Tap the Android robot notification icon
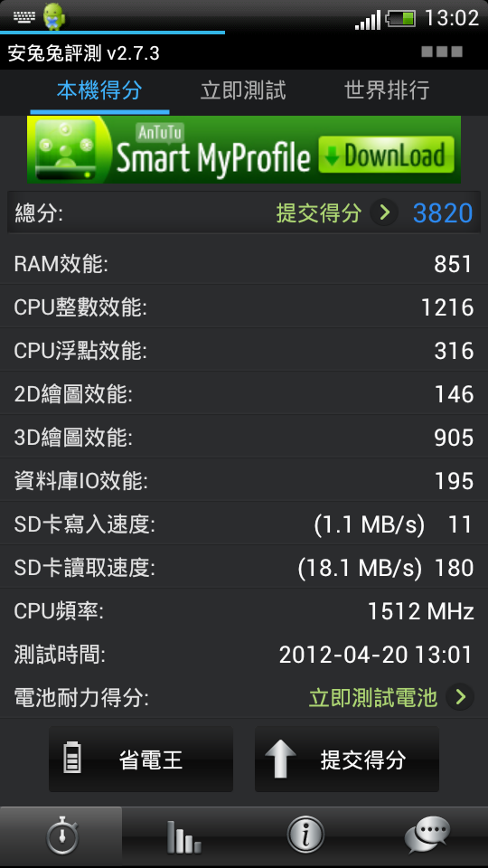Viewport: 488px width, 868px height. (53, 16)
